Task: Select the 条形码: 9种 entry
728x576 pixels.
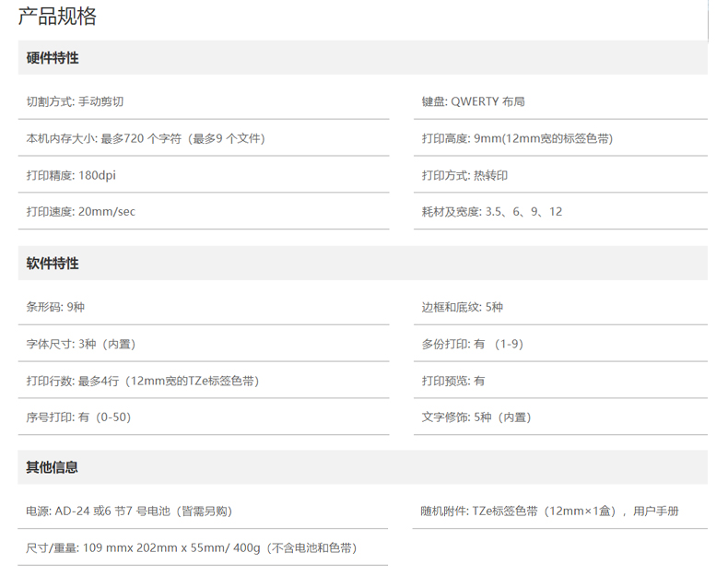Action: (x=55, y=307)
